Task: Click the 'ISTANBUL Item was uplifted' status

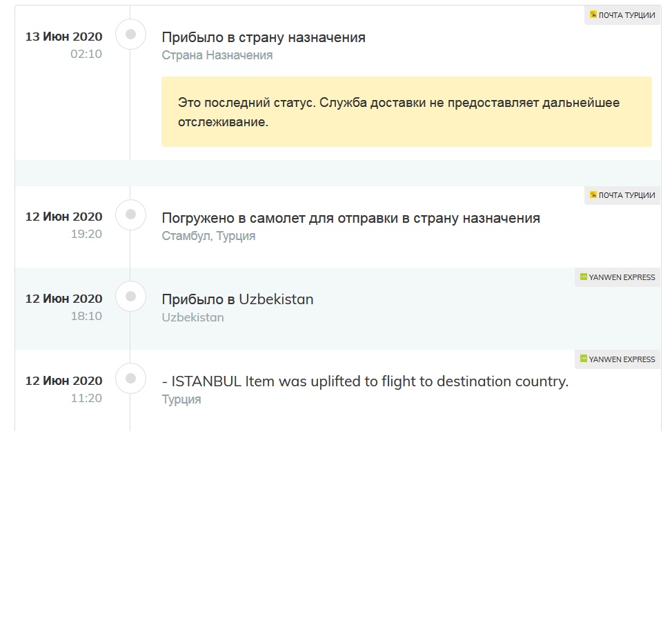Action: (365, 381)
